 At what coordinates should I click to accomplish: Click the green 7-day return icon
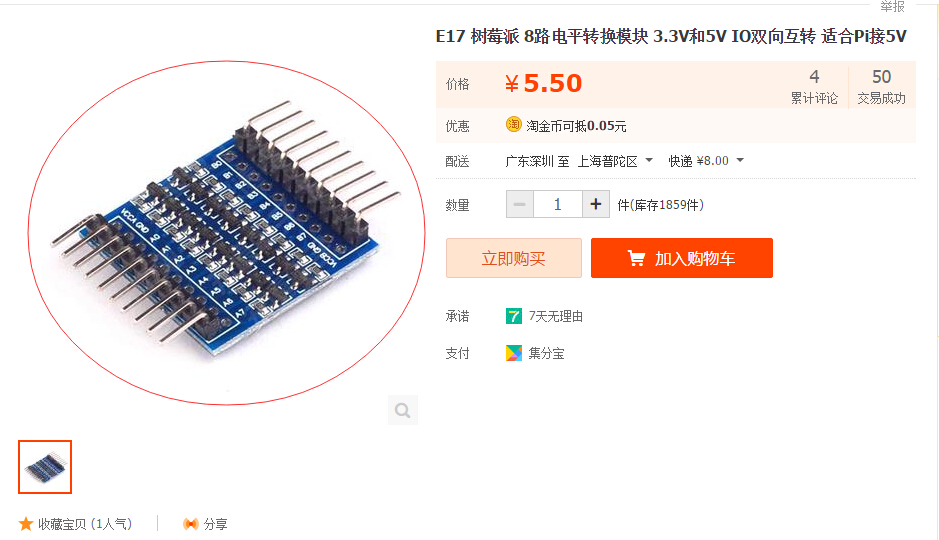[513, 315]
